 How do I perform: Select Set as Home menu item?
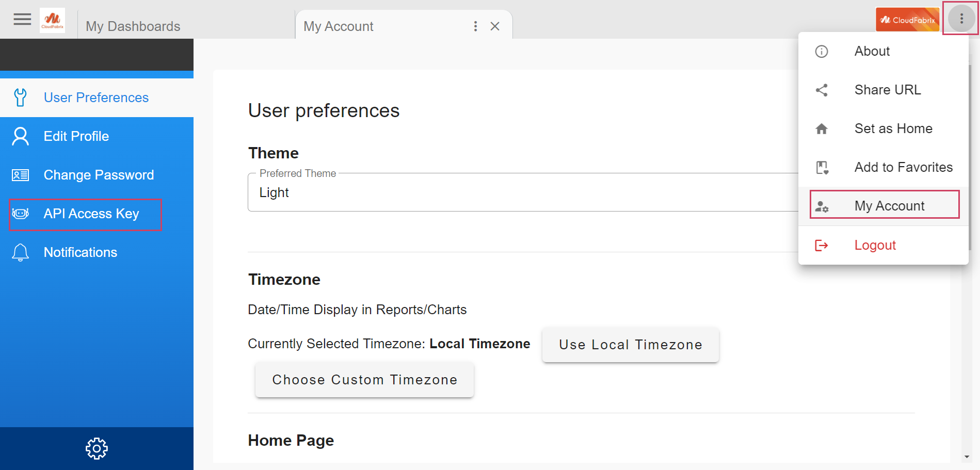coord(893,128)
